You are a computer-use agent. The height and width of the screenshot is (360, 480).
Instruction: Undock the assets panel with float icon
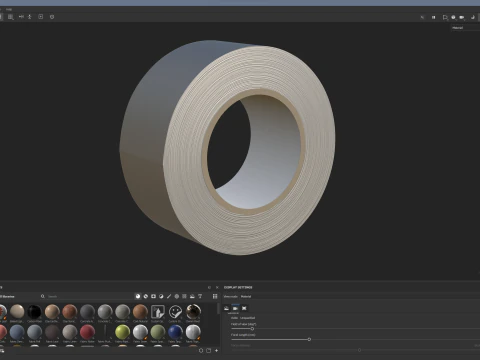click(209, 287)
